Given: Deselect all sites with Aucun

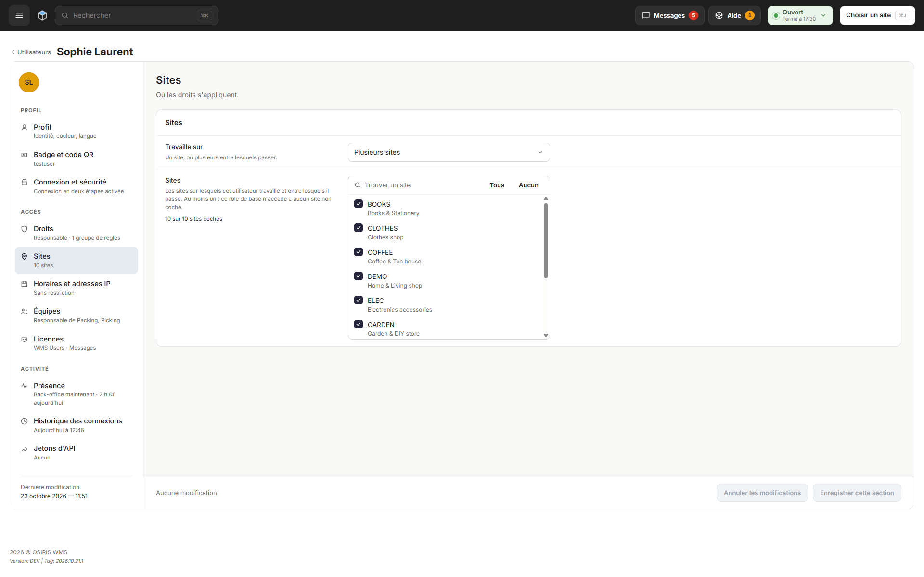Looking at the screenshot, I should (x=528, y=185).
